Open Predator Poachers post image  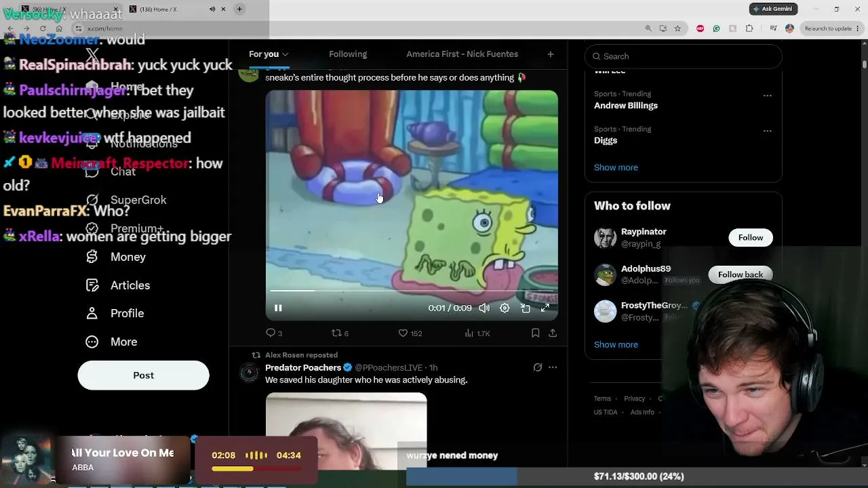coord(346,431)
